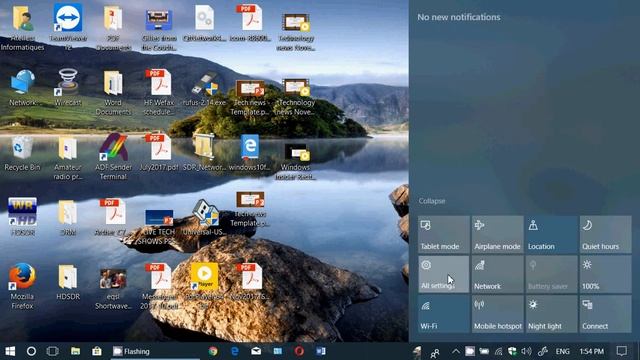The height and width of the screenshot is (360, 640).
Task: Launch Microsoft Edge from the taskbar
Action: [x=235, y=351]
